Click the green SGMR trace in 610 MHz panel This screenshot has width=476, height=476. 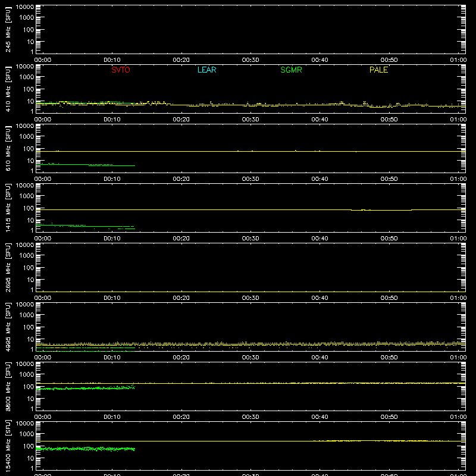click(x=85, y=165)
